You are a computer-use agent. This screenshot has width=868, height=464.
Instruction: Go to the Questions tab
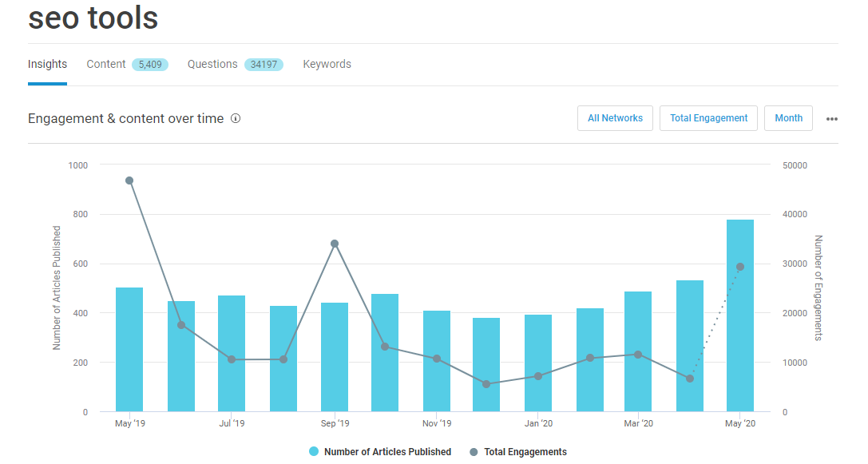212,64
